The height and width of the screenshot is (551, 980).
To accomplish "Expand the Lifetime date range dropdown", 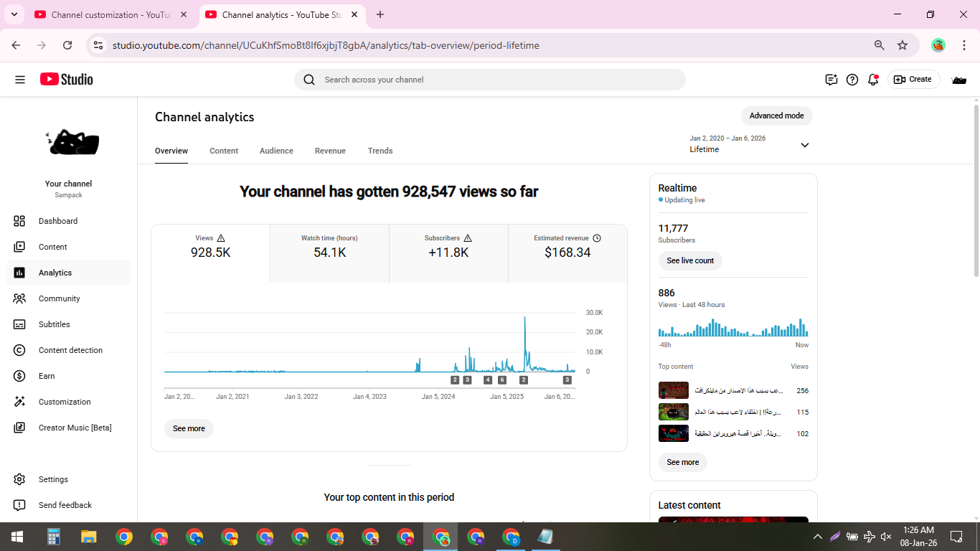I will 804,145.
